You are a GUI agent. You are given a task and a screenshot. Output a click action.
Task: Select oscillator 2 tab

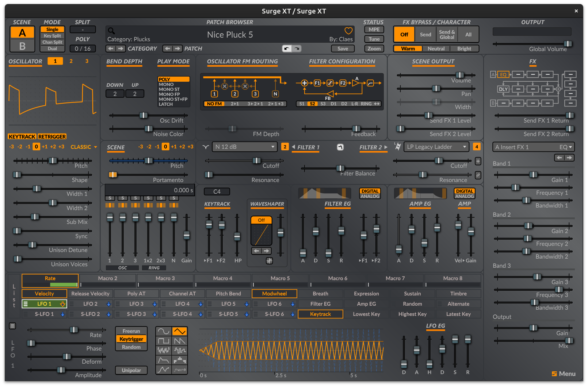[71, 61]
